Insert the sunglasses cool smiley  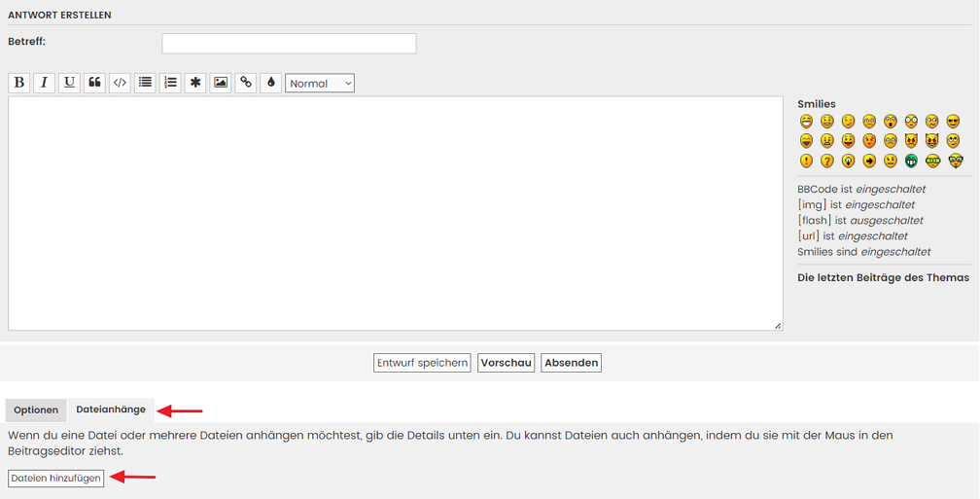pyautogui.click(x=953, y=122)
